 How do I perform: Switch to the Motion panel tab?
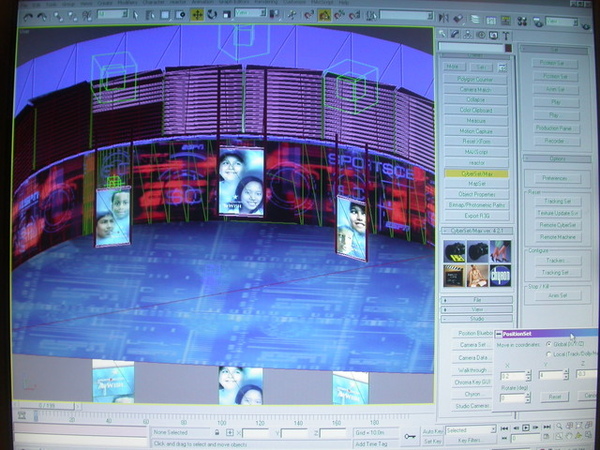pos(481,35)
